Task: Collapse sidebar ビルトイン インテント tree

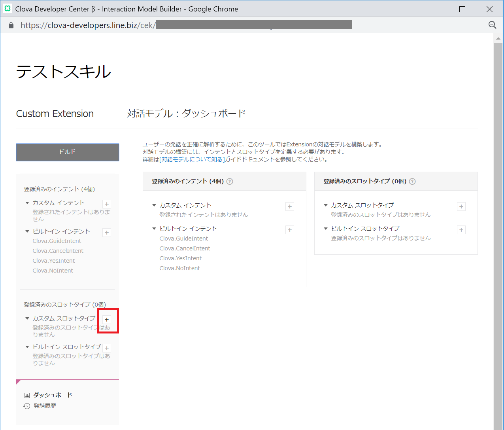Action: click(27, 231)
